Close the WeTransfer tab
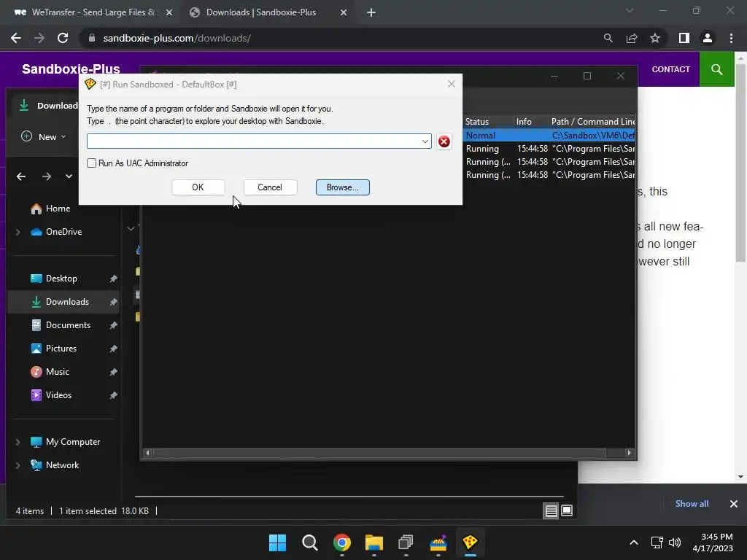747x560 pixels. (x=169, y=12)
